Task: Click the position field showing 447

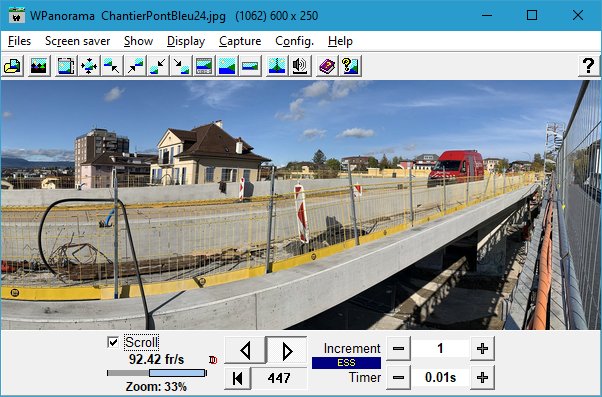Action: click(x=279, y=378)
